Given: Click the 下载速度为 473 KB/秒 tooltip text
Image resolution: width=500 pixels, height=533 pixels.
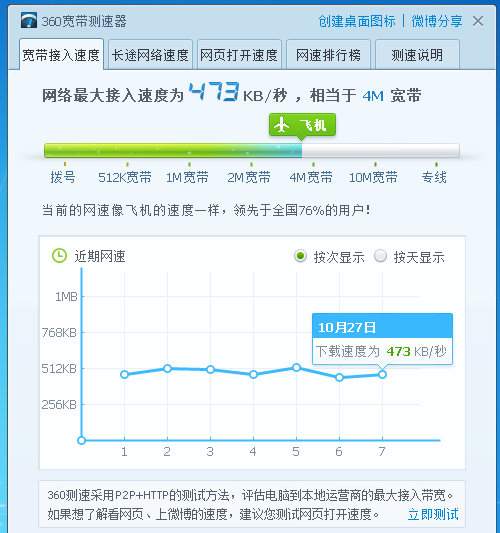Looking at the screenshot, I should 381,351.
